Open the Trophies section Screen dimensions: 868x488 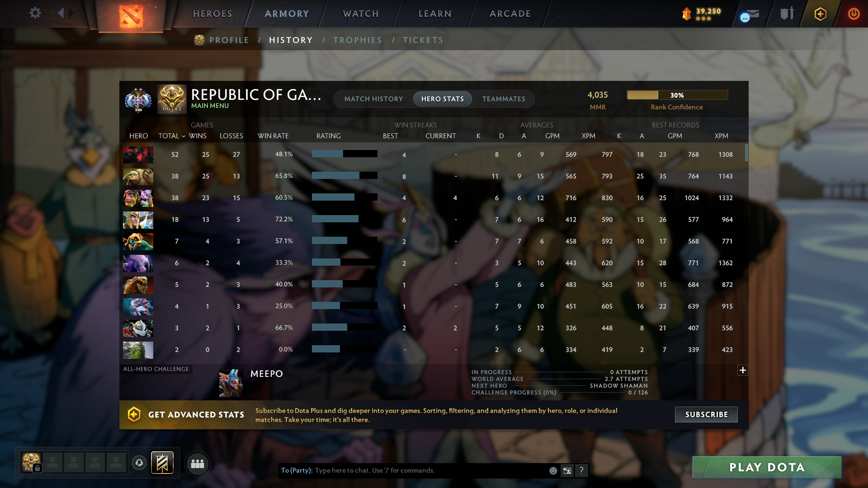coord(358,40)
